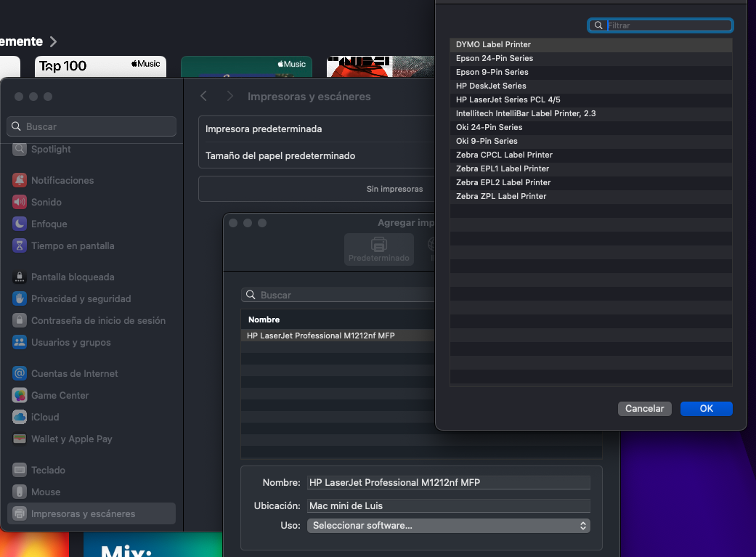Open Tiempo en pantalla settings
The width and height of the screenshot is (756, 557).
tap(92, 245)
